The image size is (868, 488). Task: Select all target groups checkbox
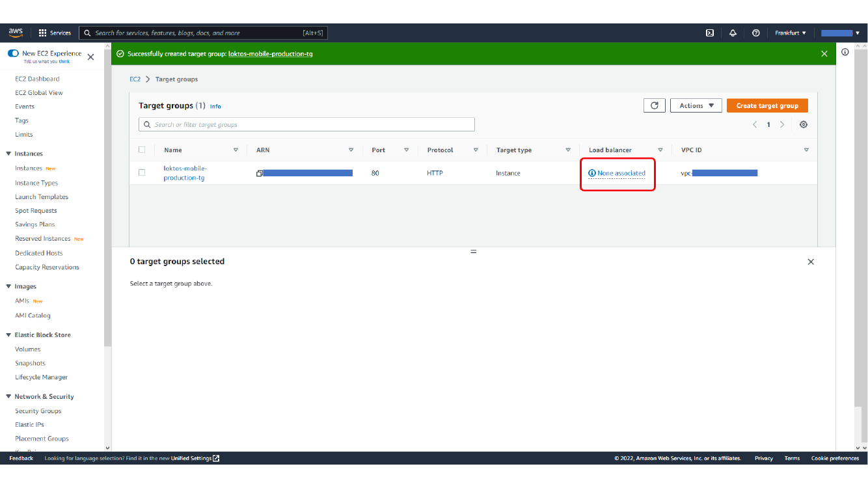coord(142,150)
